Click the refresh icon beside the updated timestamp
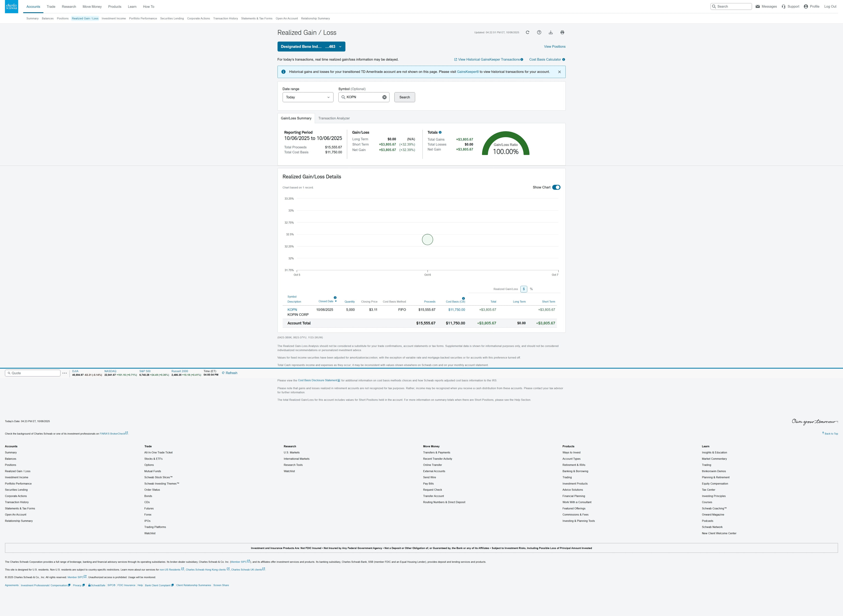843x616 pixels. pos(527,32)
